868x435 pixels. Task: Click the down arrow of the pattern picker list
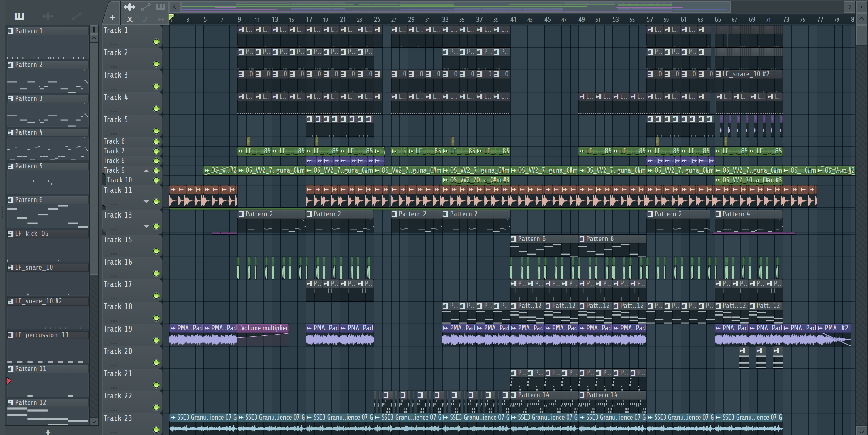tap(94, 421)
